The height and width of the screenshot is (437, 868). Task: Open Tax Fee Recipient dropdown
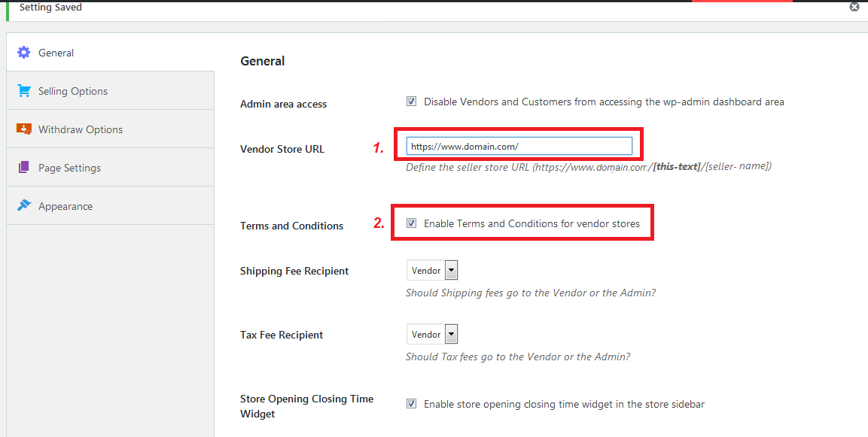432,334
